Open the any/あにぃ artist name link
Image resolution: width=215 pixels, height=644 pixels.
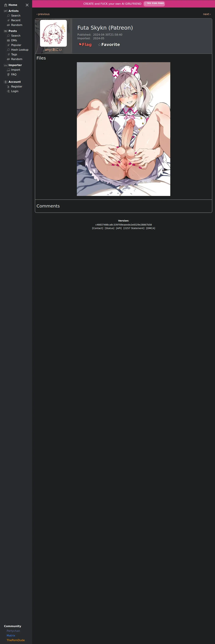tap(53, 50)
